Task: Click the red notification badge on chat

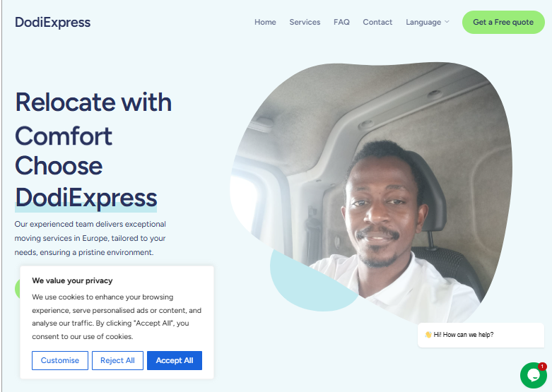Action: (542, 367)
